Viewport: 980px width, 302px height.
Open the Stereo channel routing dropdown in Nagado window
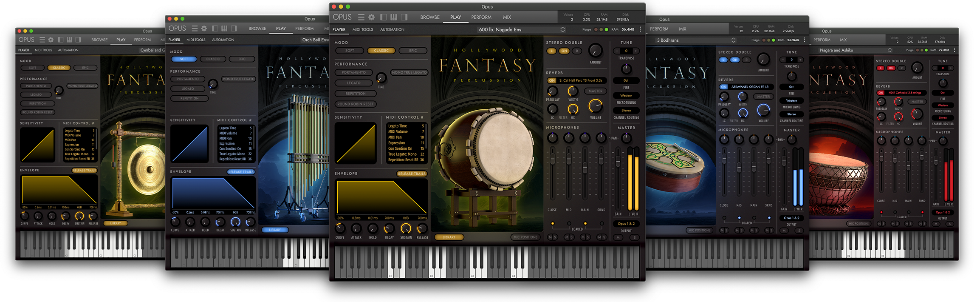(x=626, y=111)
